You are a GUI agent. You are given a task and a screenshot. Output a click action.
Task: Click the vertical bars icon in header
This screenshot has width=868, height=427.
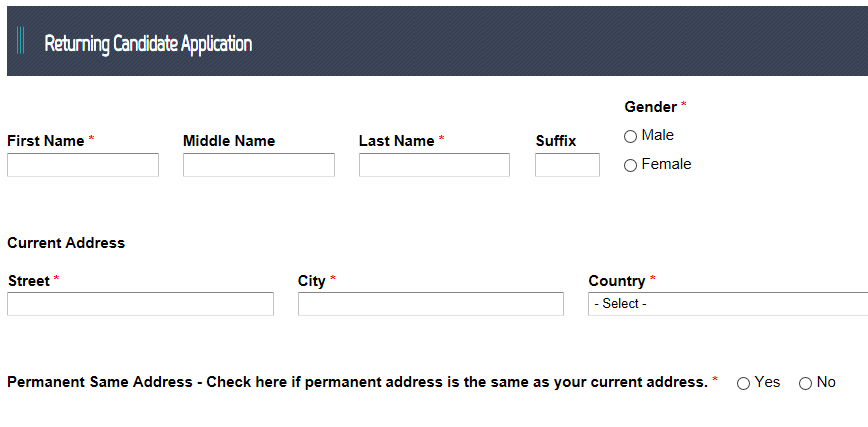click(21, 42)
